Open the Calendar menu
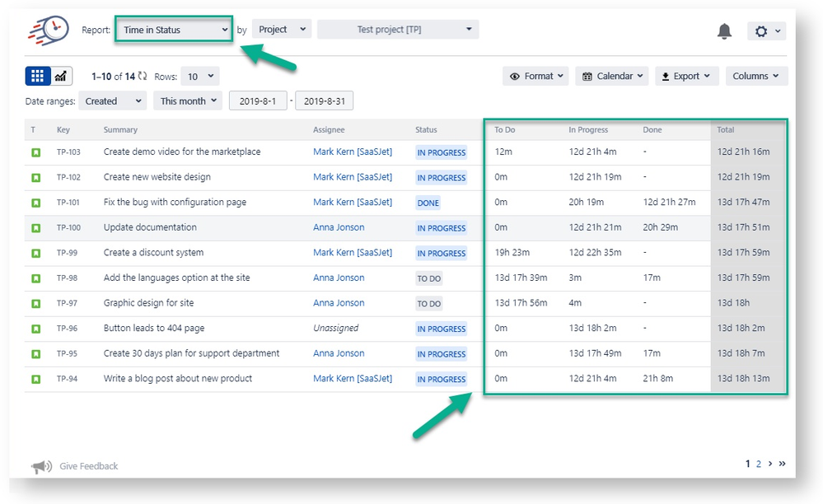 [612, 76]
